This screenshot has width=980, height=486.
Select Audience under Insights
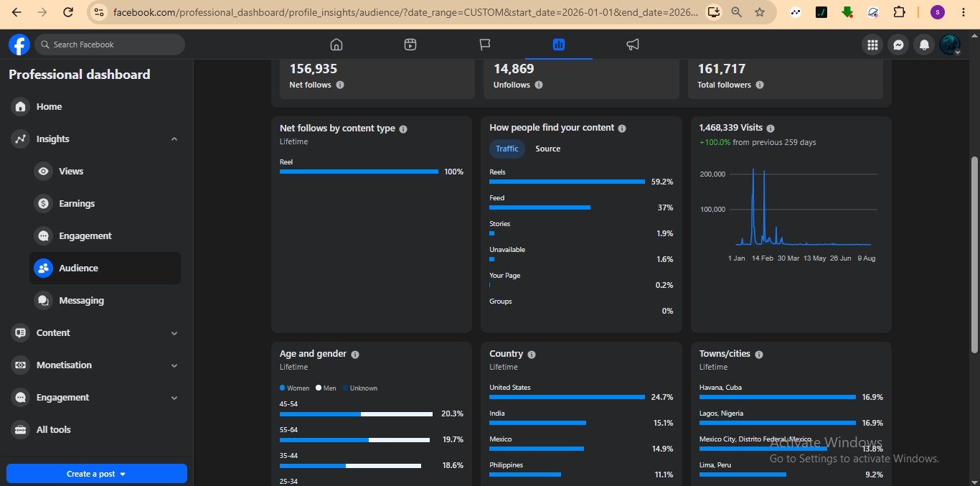[105, 268]
